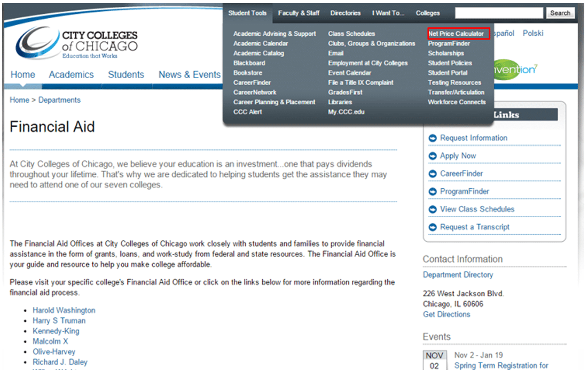
Task: Open the I Want To... menu
Action: coord(388,13)
